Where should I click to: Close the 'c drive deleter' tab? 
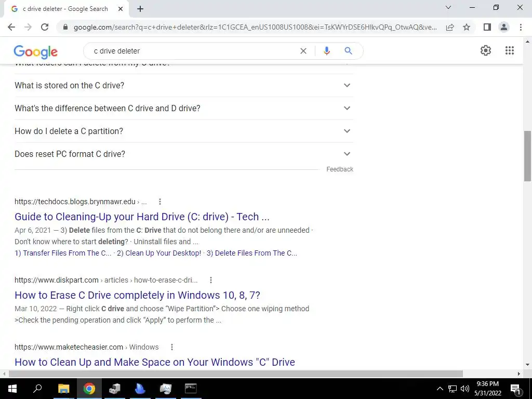(121, 9)
